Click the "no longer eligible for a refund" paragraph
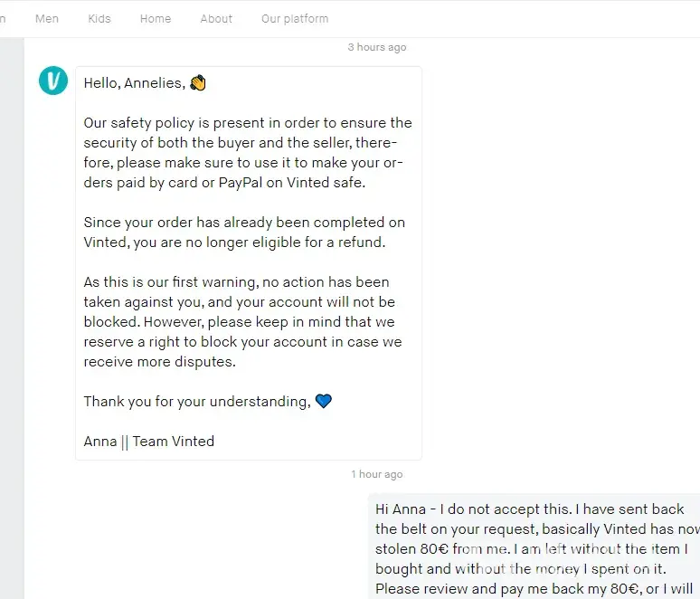 [x=244, y=232]
